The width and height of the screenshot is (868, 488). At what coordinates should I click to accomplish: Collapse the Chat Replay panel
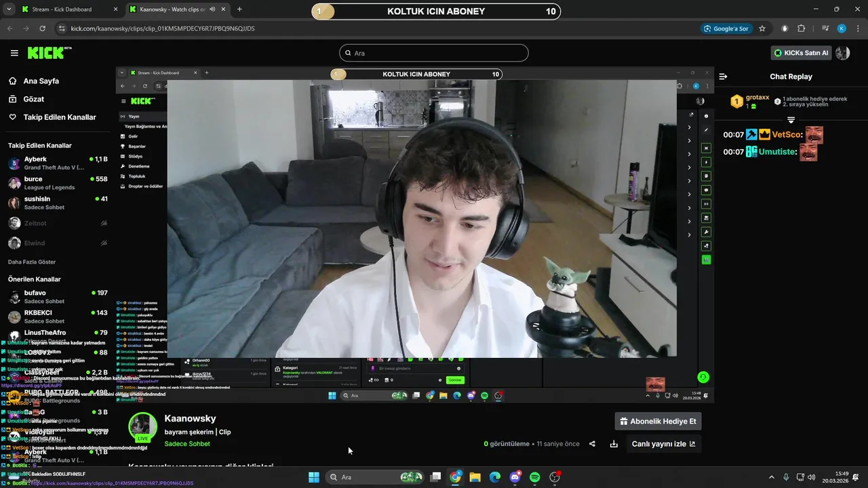tap(723, 77)
